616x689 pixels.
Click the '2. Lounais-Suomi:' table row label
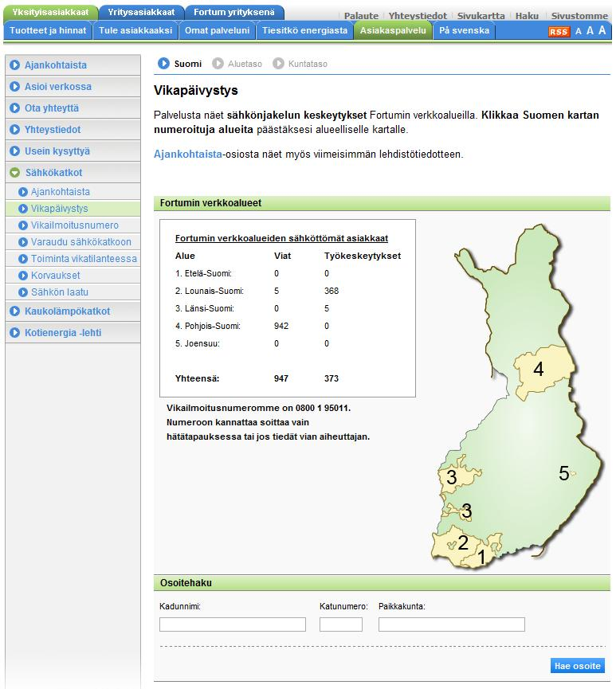pyautogui.click(x=210, y=291)
